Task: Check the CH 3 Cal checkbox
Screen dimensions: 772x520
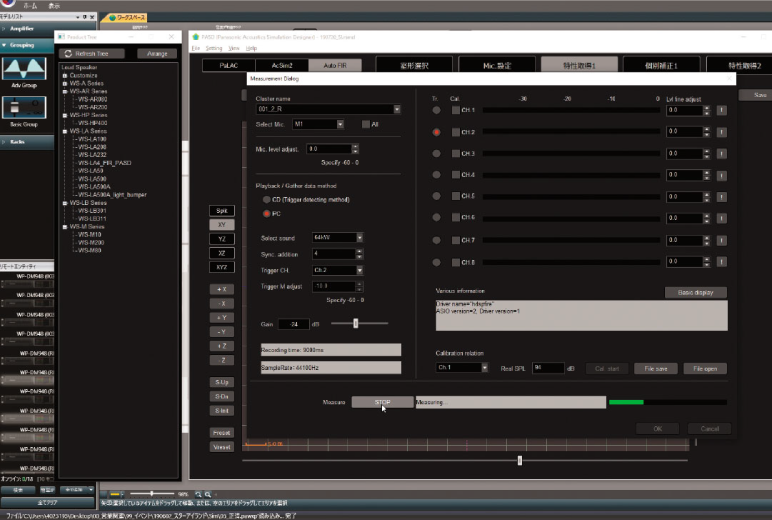Action: pos(456,153)
